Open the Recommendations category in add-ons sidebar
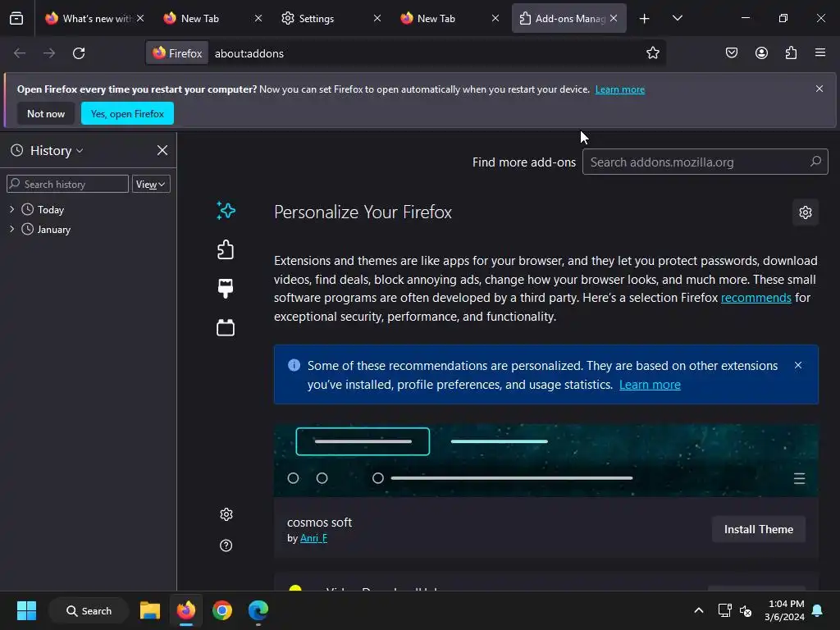Viewport: 840px width, 630px height. [226, 211]
